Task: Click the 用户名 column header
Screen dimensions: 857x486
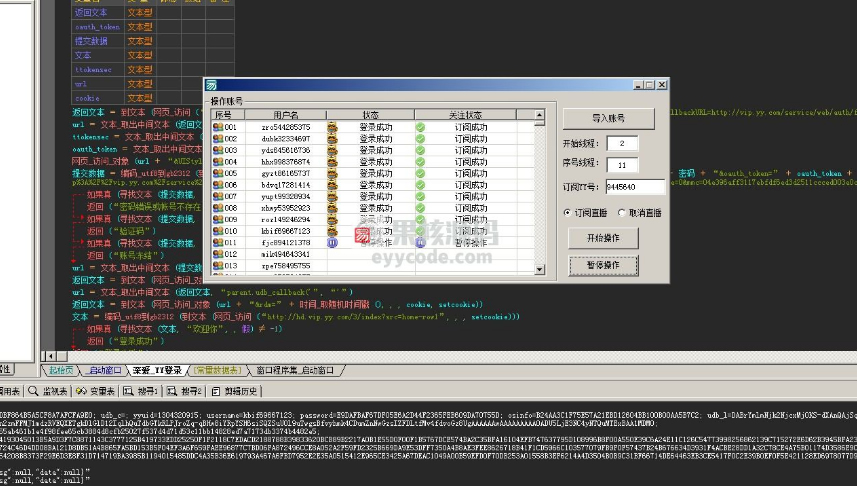Action: point(285,115)
